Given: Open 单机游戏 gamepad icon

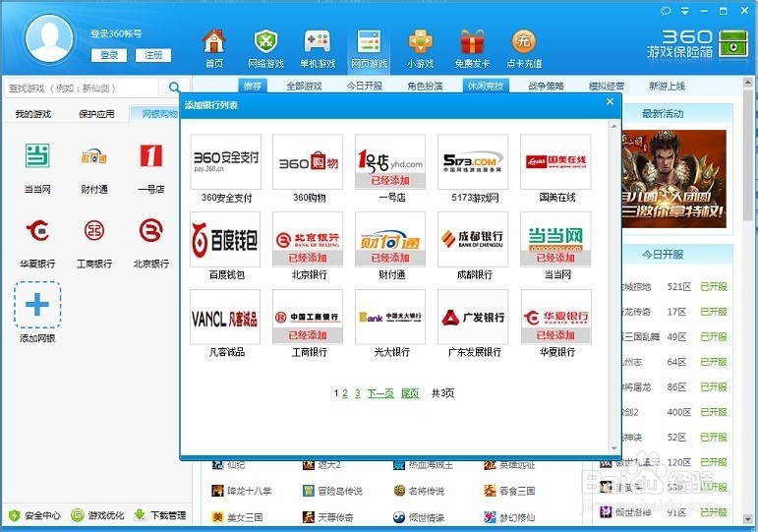Looking at the screenshot, I should click(318, 48).
